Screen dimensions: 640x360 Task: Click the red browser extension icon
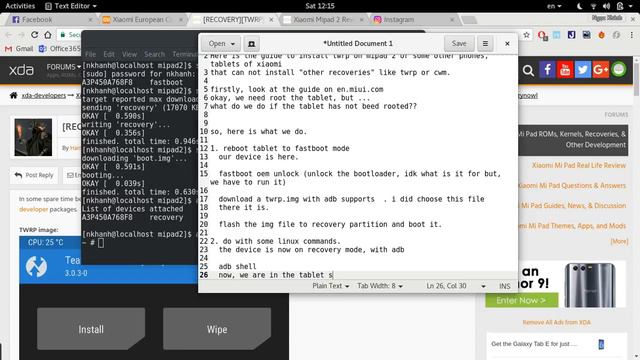coord(542,36)
